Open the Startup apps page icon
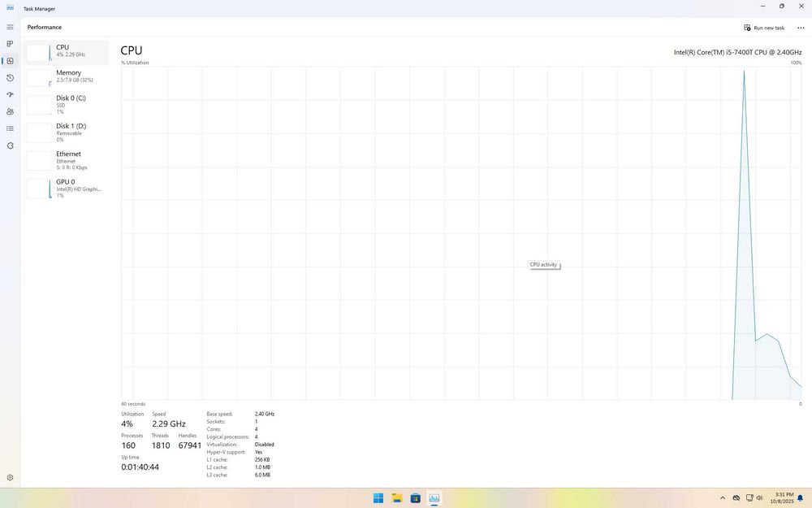This screenshot has height=508, width=812. 10,95
